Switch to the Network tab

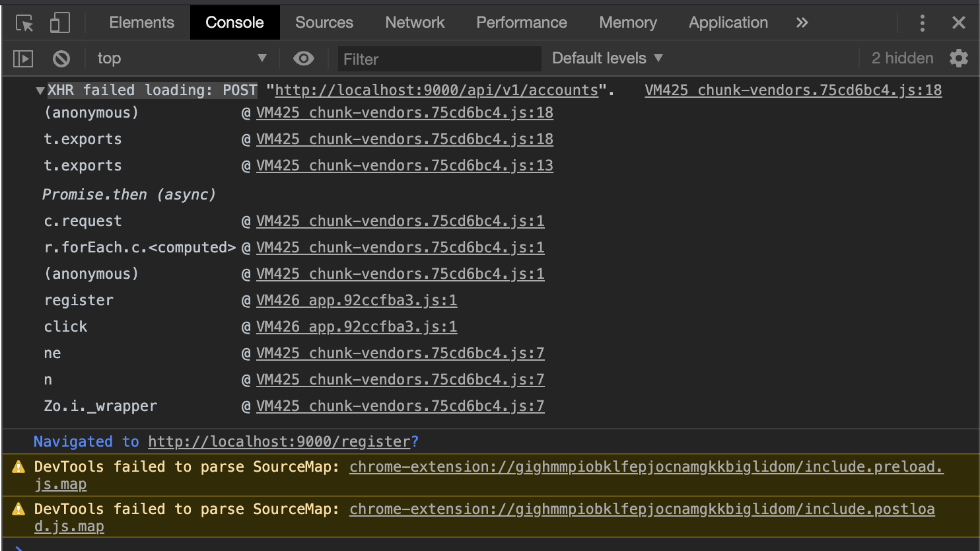(x=414, y=22)
